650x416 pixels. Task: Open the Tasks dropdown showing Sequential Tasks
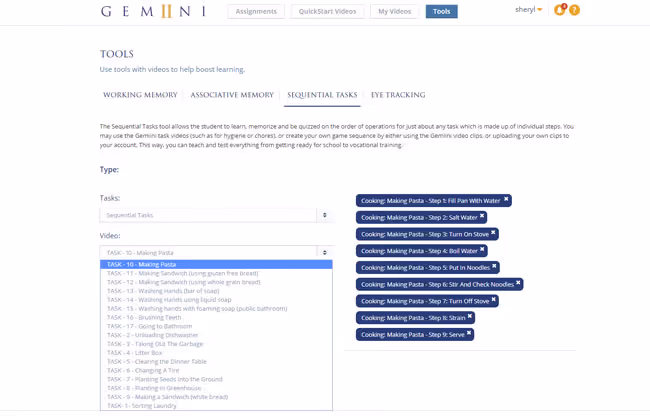click(215, 215)
